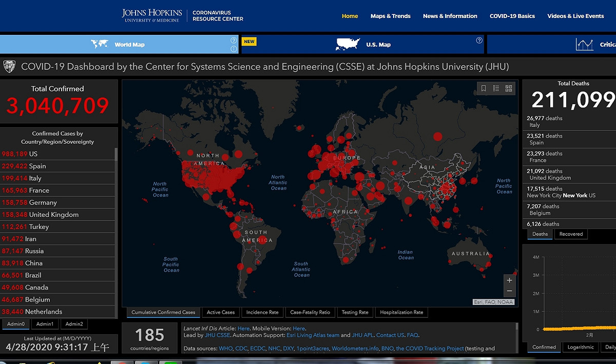Select the Testing Rate map tab
616x364 pixels.
[355, 312]
